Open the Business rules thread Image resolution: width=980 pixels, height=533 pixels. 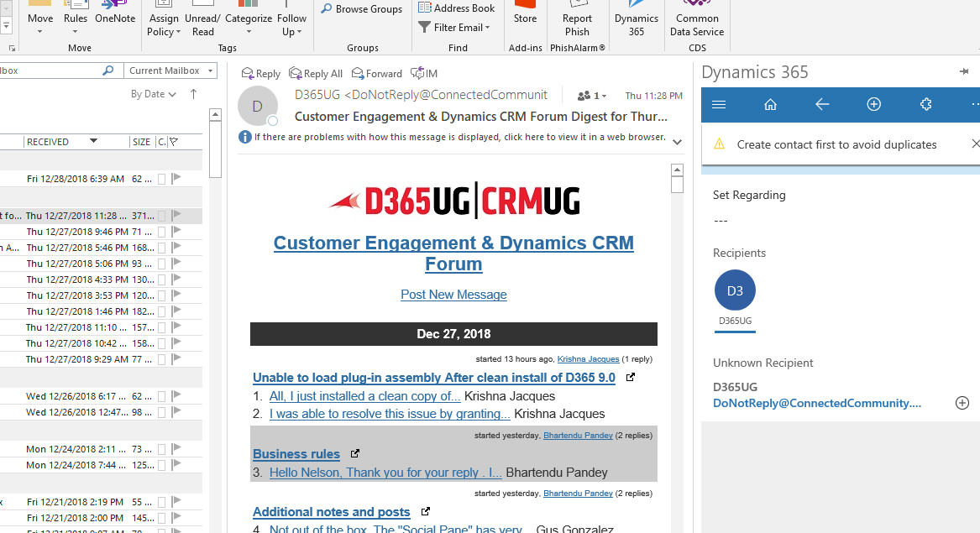coord(296,453)
